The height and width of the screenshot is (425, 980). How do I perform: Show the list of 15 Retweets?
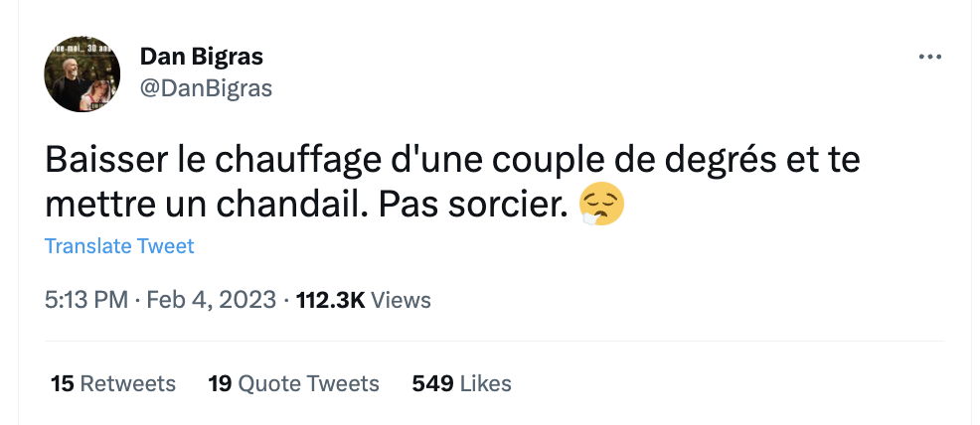[x=113, y=383]
